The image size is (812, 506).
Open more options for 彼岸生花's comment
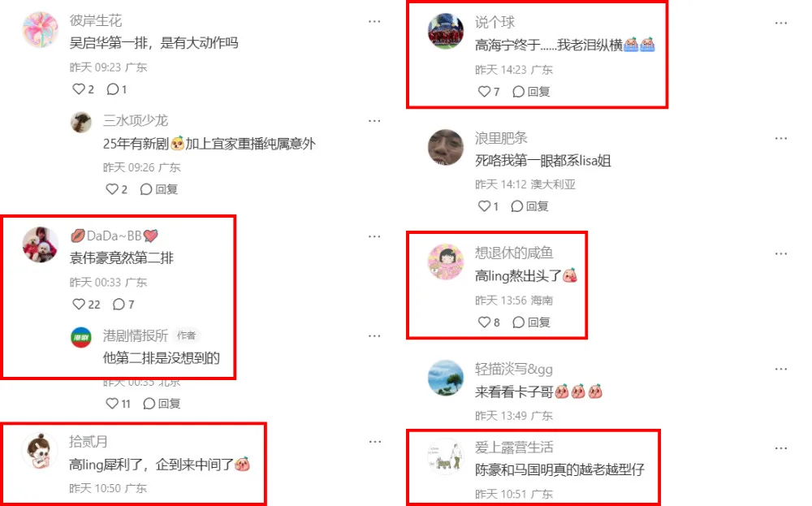(x=374, y=22)
